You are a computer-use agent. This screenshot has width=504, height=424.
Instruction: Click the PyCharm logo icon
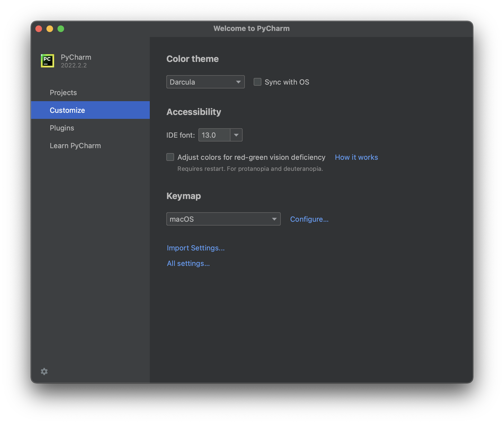pyautogui.click(x=47, y=61)
